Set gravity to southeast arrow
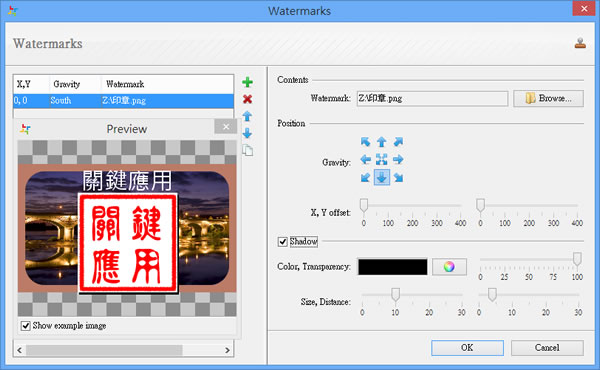 tap(398, 177)
